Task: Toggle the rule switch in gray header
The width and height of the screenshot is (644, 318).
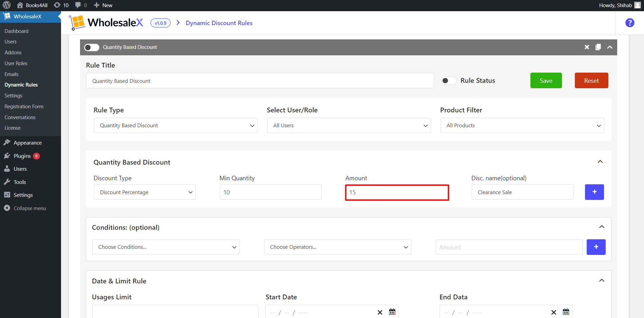Action: pyautogui.click(x=92, y=47)
